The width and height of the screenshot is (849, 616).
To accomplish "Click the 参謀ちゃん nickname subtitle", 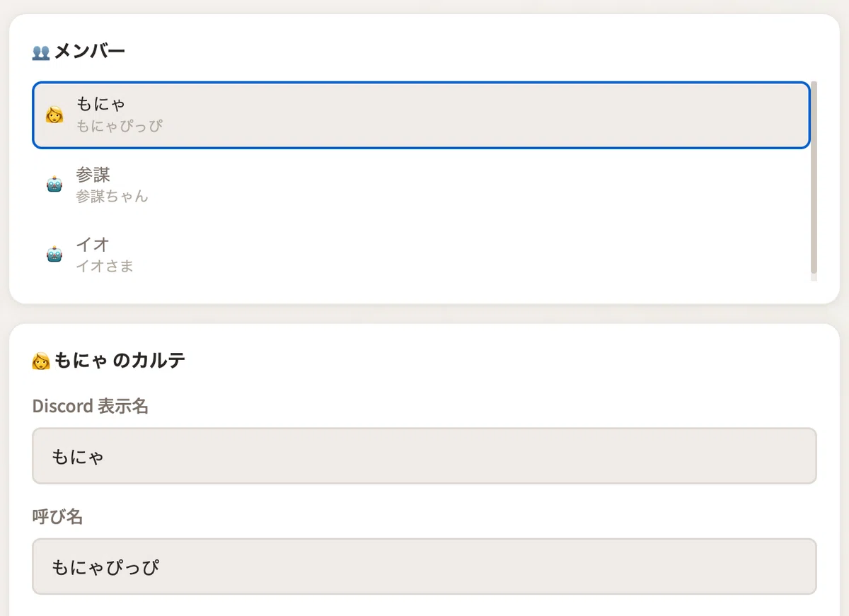I will pyautogui.click(x=112, y=197).
